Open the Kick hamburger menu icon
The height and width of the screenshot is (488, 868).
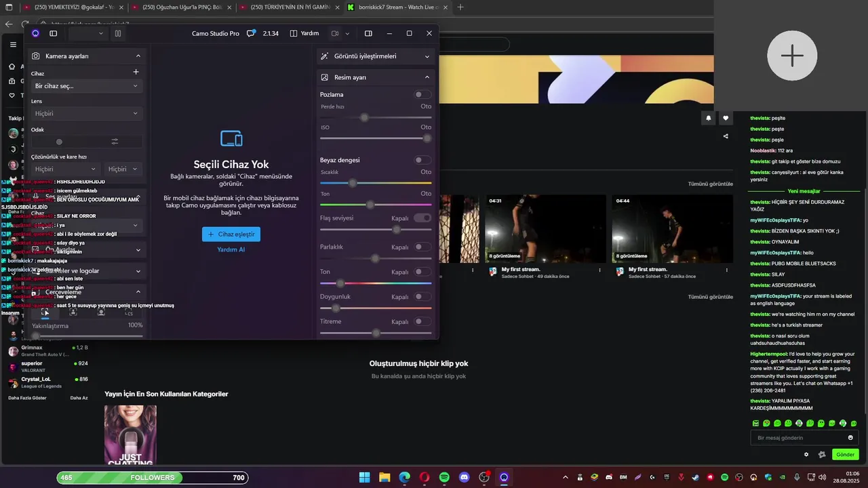pos(13,45)
